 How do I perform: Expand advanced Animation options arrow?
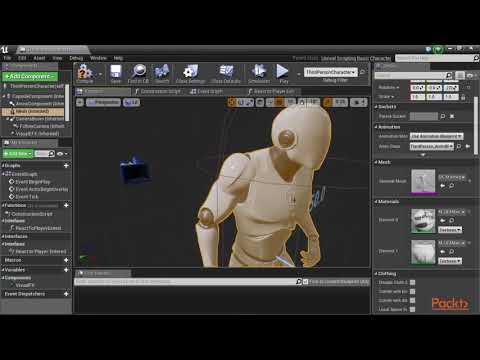[x=423, y=155]
